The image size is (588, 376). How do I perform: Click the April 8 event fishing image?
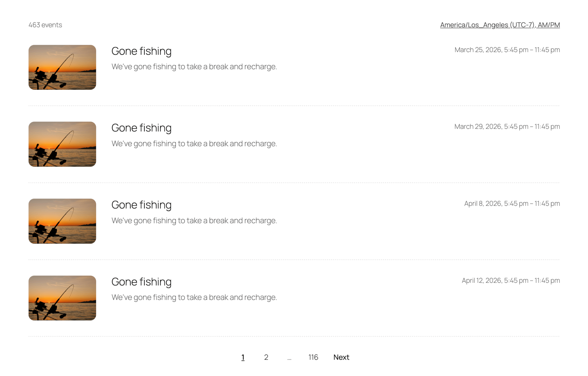(x=62, y=221)
